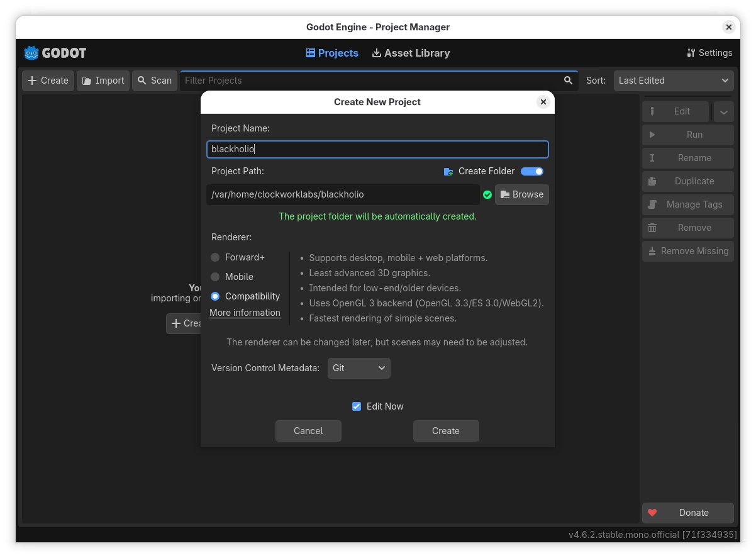Click the Edit button in sidebar
The image size is (756, 558).
click(x=675, y=111)
